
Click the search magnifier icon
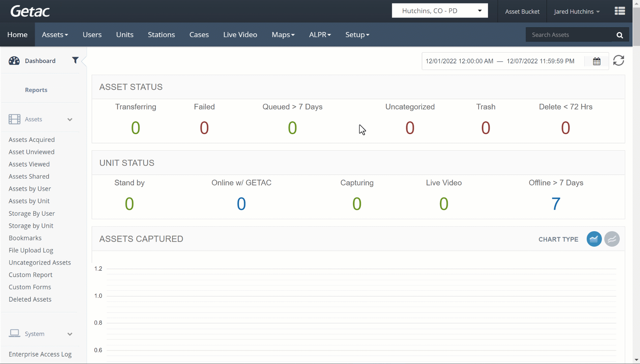click(x=619, y=35)
